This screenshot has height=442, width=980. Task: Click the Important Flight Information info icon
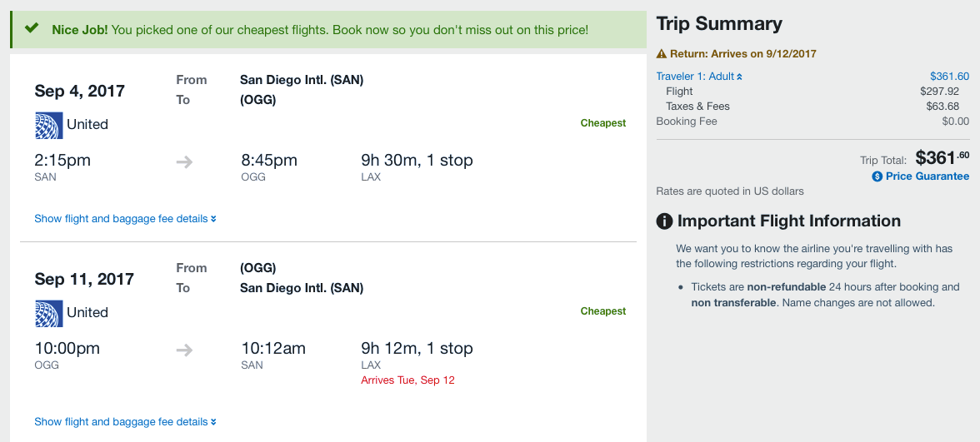(664, 221)
